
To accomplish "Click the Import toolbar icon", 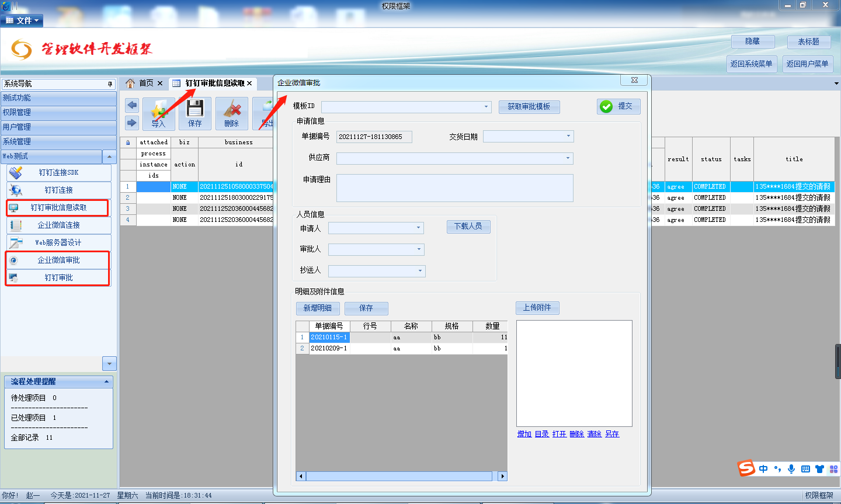I will pos(158,113).
